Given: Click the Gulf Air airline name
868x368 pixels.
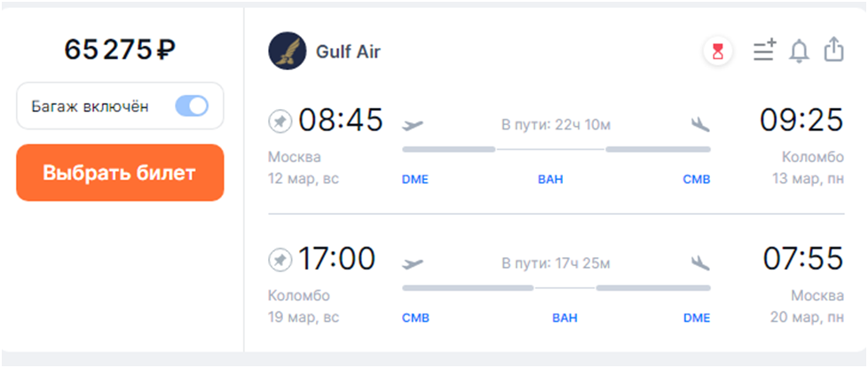Looking at the screenshot, I should 348,51.
